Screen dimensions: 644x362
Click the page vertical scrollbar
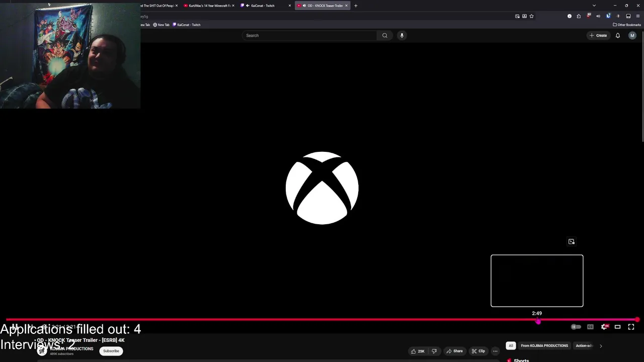pyautogui.click(x=642, y=85)
